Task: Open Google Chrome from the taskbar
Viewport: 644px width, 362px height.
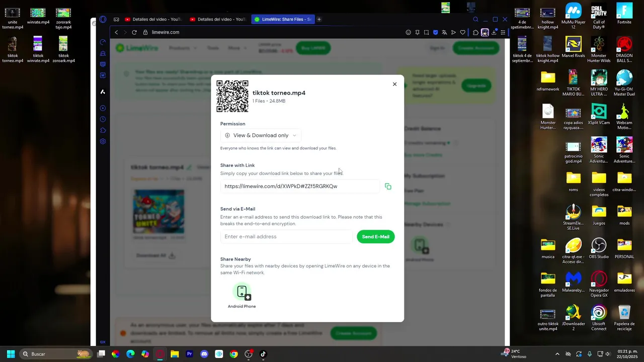Action: pyautogui.click(x=233, y=354)
